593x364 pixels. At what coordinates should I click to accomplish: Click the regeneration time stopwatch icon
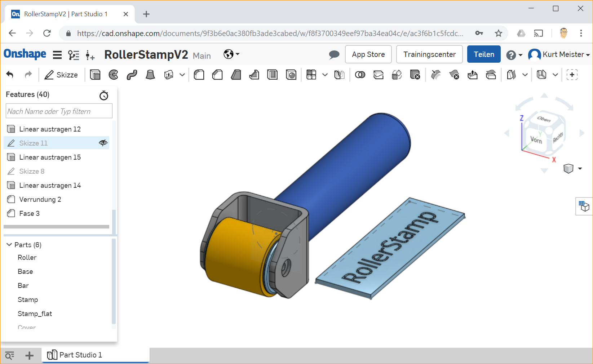pos(104,95)
